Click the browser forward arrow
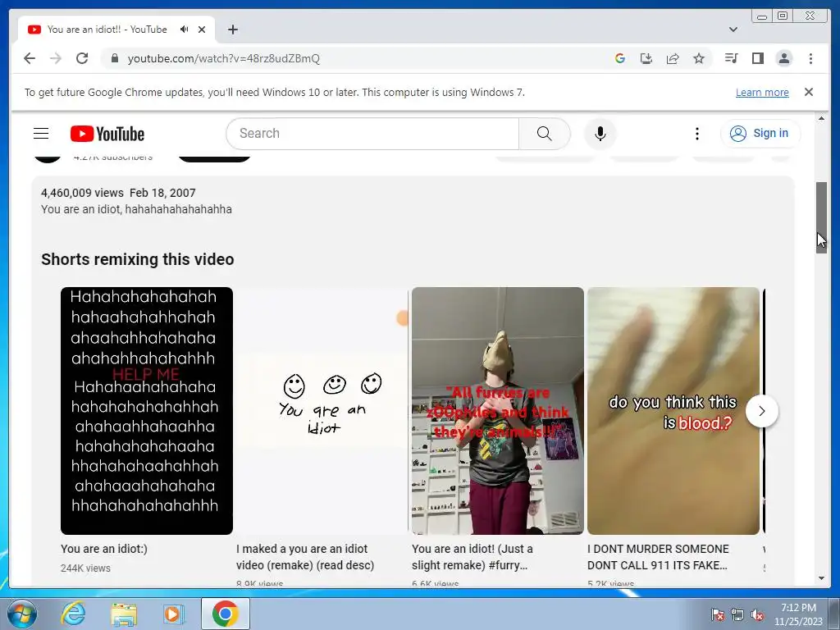Screen dimensions: 840x630 tap(56, 58)
